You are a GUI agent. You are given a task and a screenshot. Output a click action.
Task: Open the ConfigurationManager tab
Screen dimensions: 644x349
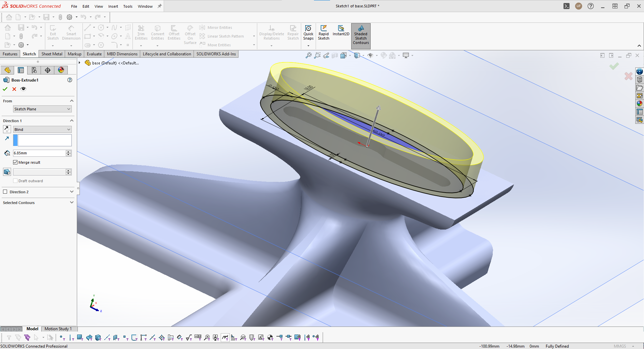[x=34, y=70]
